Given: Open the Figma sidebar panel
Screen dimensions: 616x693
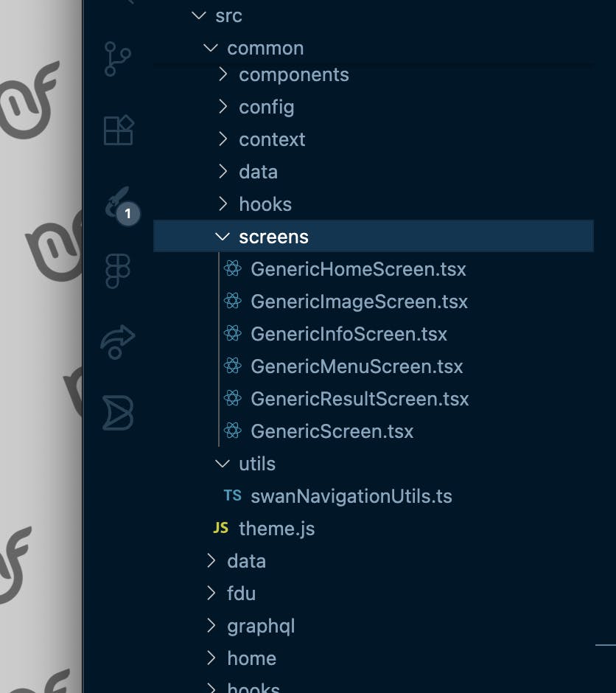Looking at the screenshot, I should tap(118, 271).
